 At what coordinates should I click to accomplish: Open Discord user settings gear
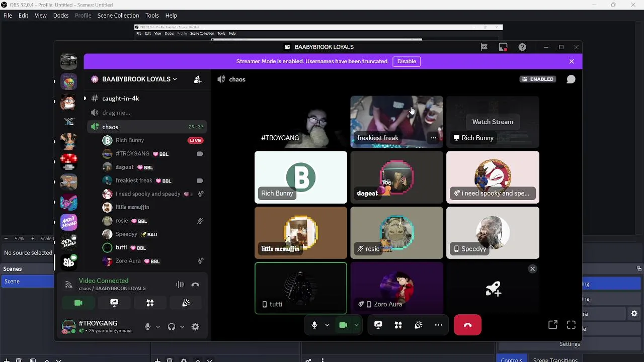(195, 327)
